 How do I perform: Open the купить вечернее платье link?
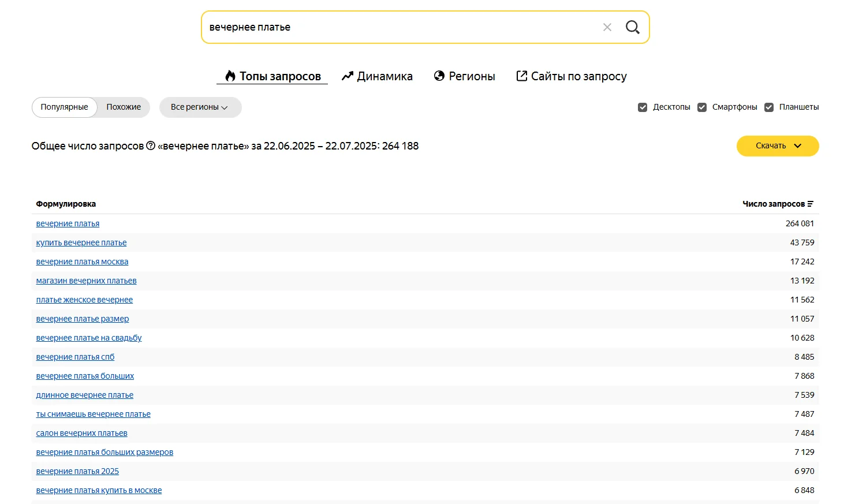coord(81,243)
